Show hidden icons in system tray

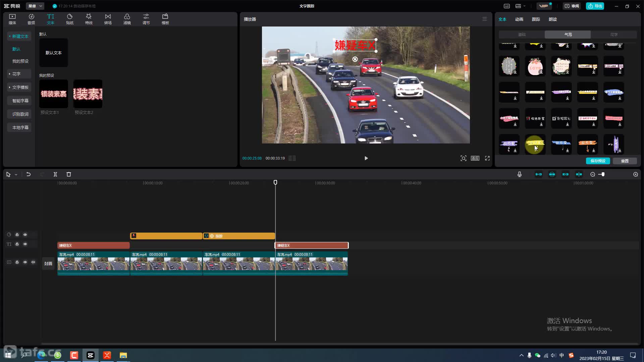521,355
